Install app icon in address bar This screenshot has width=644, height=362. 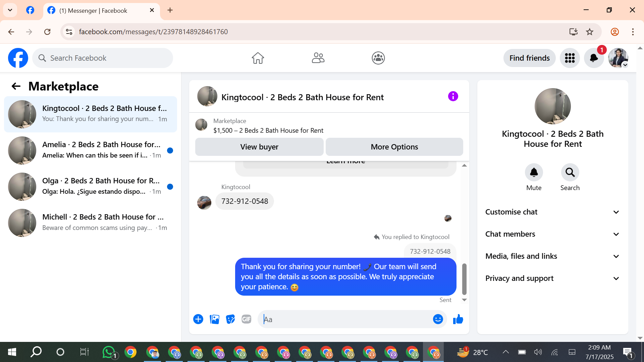[573, 32]
